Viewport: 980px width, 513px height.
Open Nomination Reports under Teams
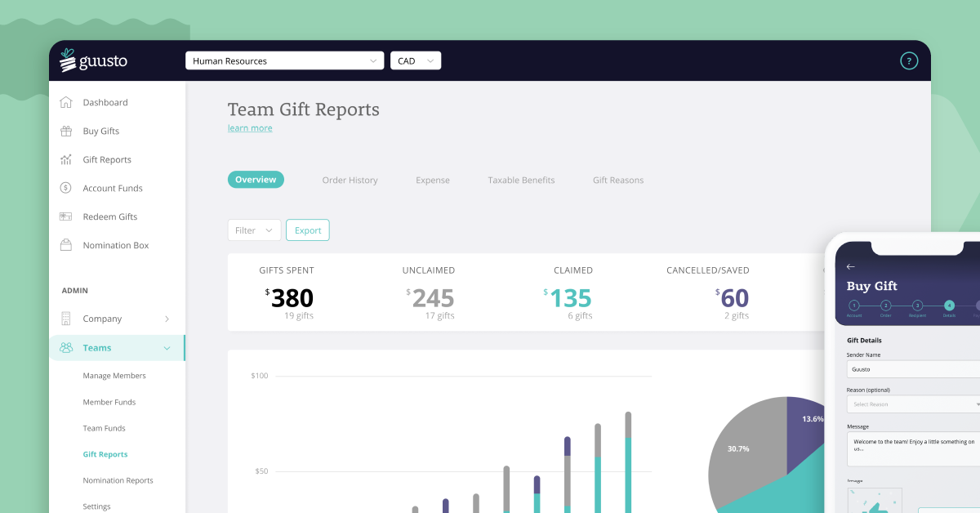tap(118, 480)
